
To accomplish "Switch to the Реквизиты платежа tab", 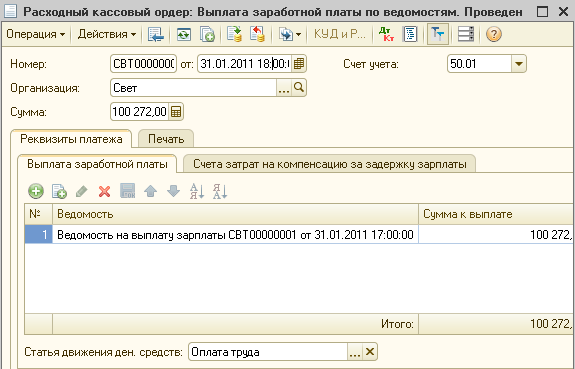I will click(x=71, y=139).
